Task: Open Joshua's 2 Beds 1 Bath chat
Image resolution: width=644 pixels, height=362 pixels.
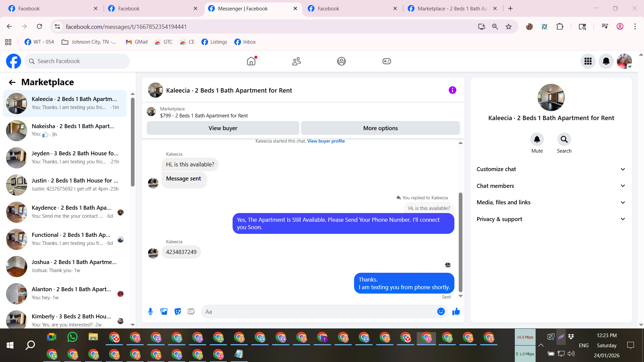Action: point(65,266)
